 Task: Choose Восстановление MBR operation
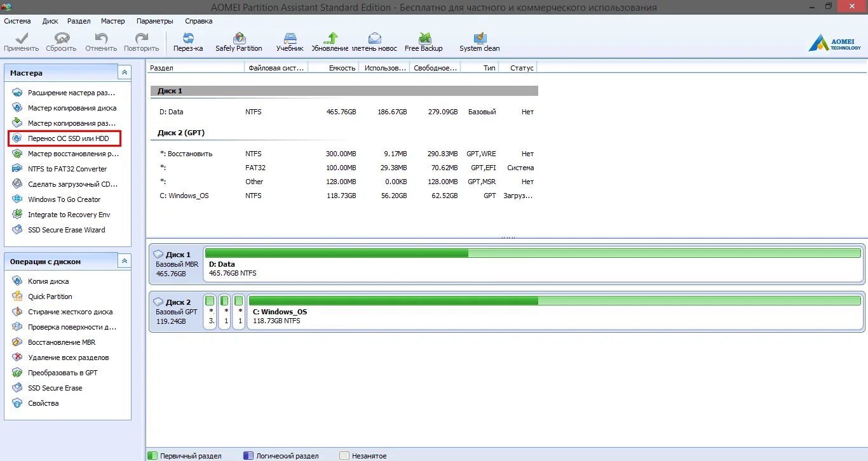pos(54,342)
